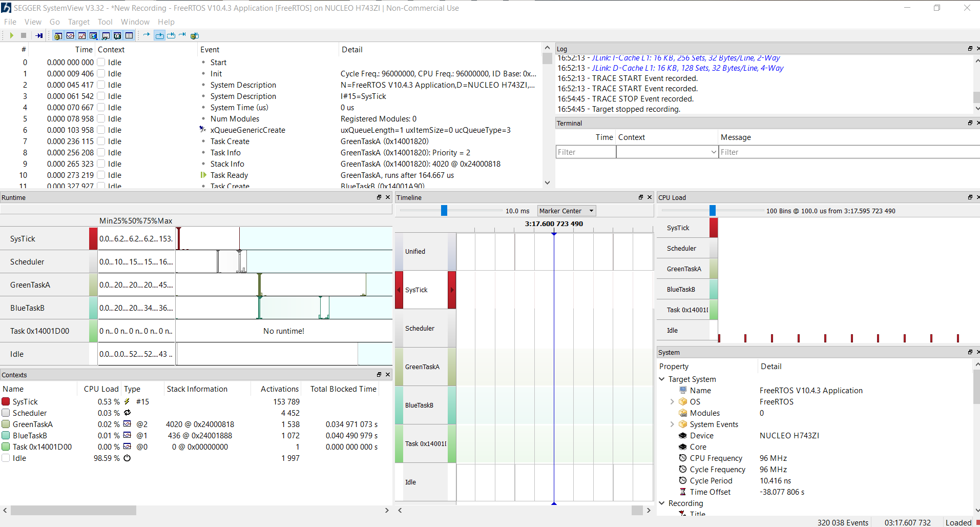Toggle the Timeline window view button
The image size is (980, 527).
tap(70, 35)
